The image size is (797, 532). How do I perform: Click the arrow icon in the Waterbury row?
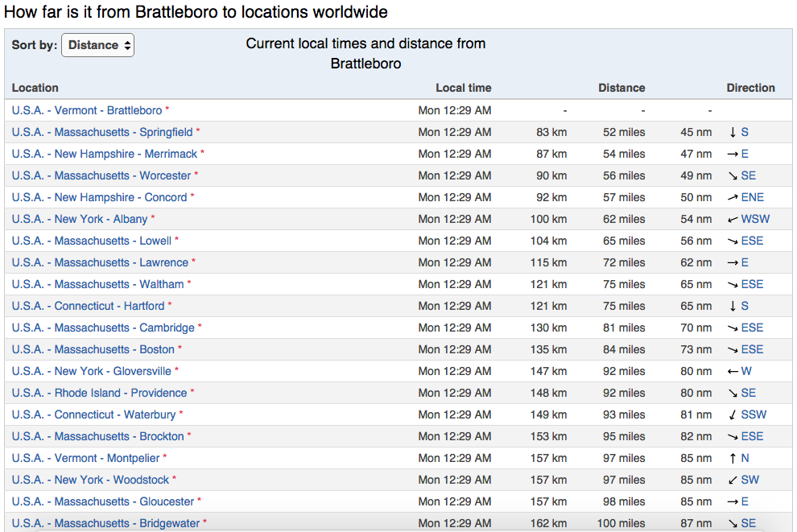733,414
